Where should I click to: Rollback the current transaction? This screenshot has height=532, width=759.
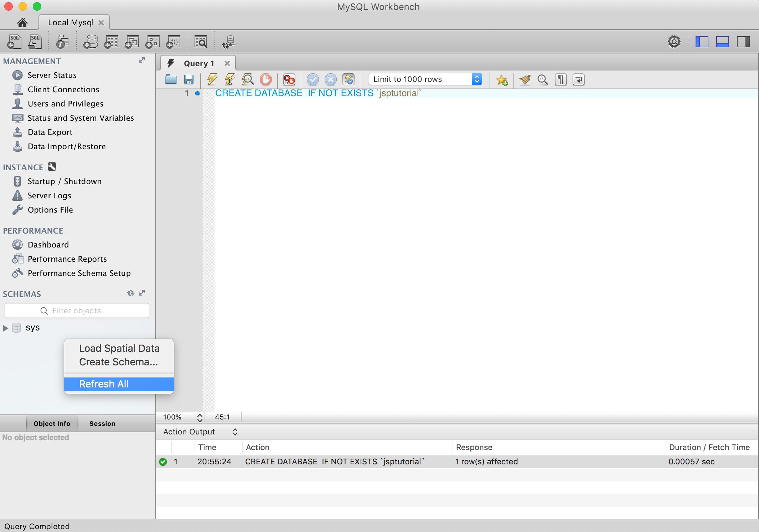click(x=330, y=79)
